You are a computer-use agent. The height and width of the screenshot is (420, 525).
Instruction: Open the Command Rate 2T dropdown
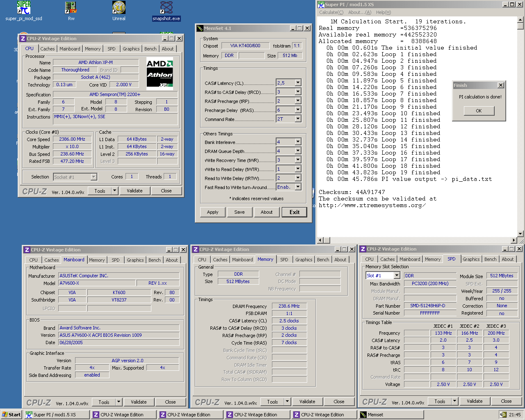(298, 119)
